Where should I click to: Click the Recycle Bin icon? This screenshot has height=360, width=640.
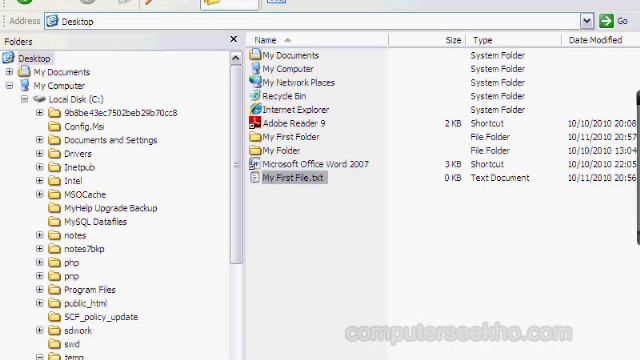click(x=255, y=96)
